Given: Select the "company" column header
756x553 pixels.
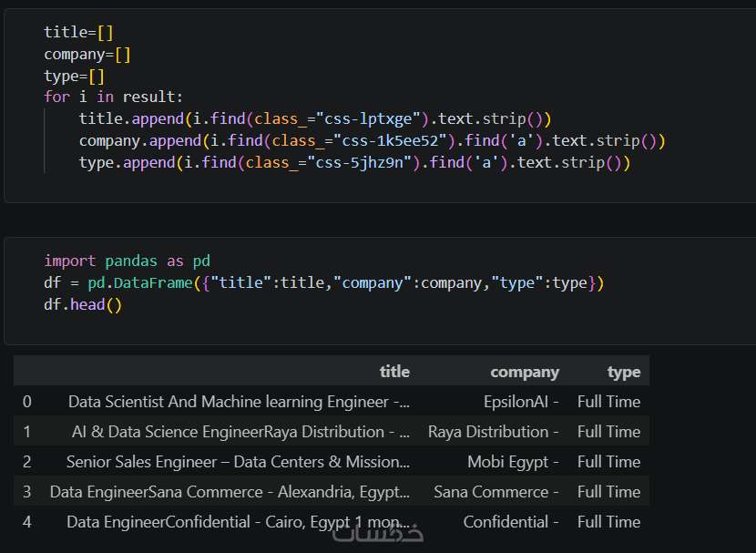Looking at the screenshot, I should 525,372.
